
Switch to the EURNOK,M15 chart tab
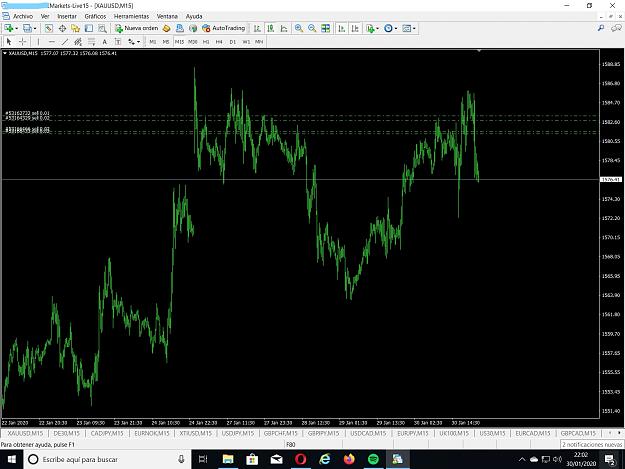[x=152, y=433]
